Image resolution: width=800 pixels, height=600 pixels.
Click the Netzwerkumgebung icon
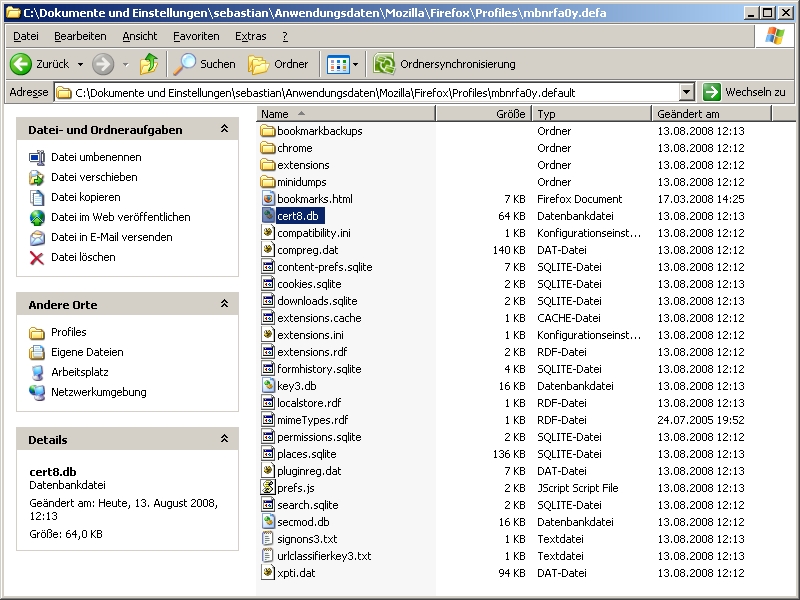[37, 392]
